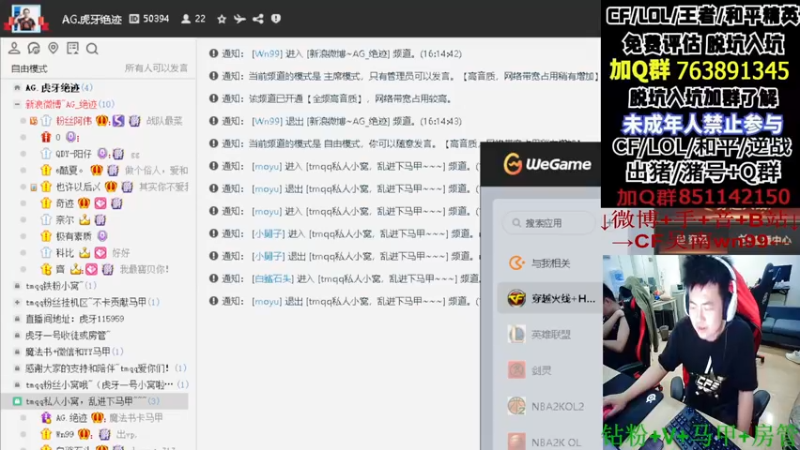Click the gold crown badge beside 科比
The width and height of the screenshot is (800, 450).
tap(84, 253)
